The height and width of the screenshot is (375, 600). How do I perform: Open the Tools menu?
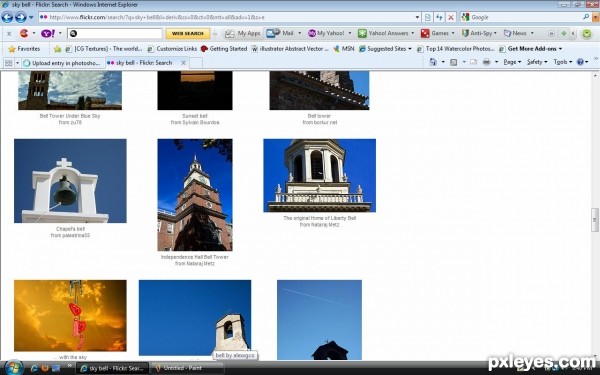pos(562,62)
